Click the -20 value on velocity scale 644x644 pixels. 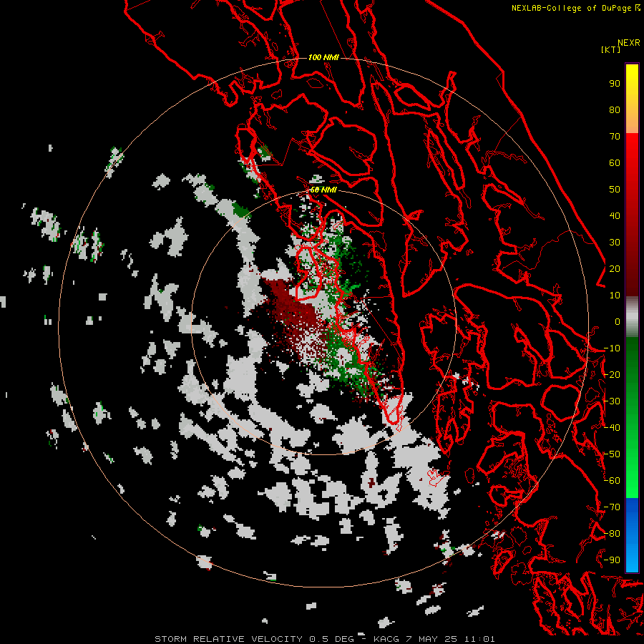point(612,374)
